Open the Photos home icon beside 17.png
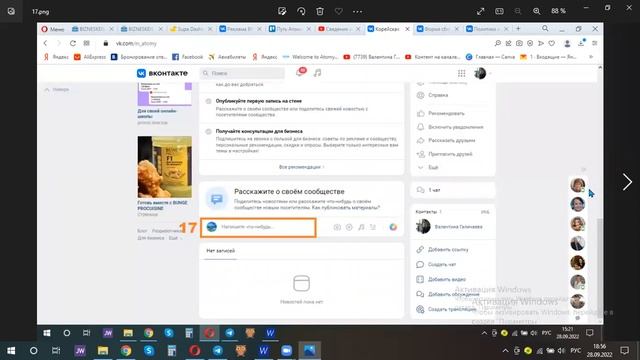Viewport: 640px width, 360px height. pyautogui.click(x=11, y=11)
